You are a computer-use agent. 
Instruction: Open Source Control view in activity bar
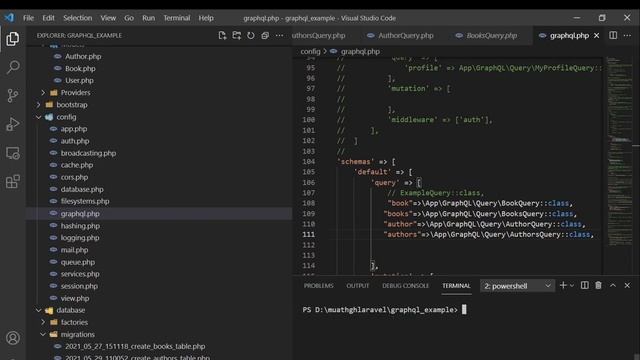click(13, 96)
